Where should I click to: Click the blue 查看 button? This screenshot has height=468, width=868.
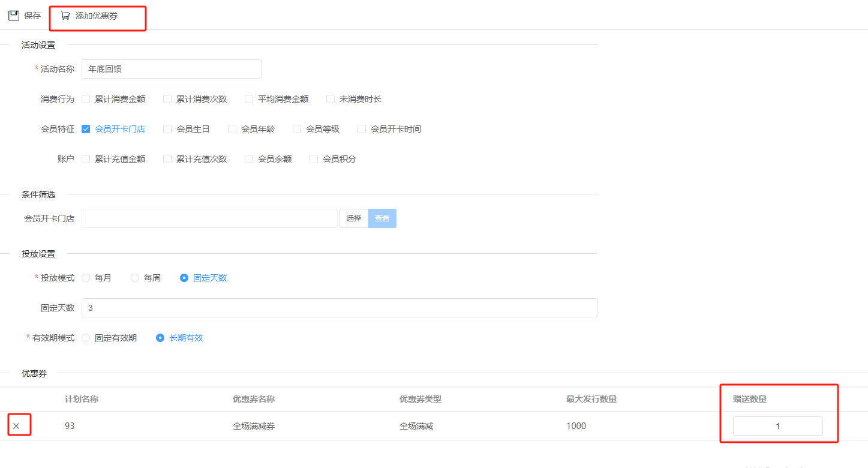[382, 218]
